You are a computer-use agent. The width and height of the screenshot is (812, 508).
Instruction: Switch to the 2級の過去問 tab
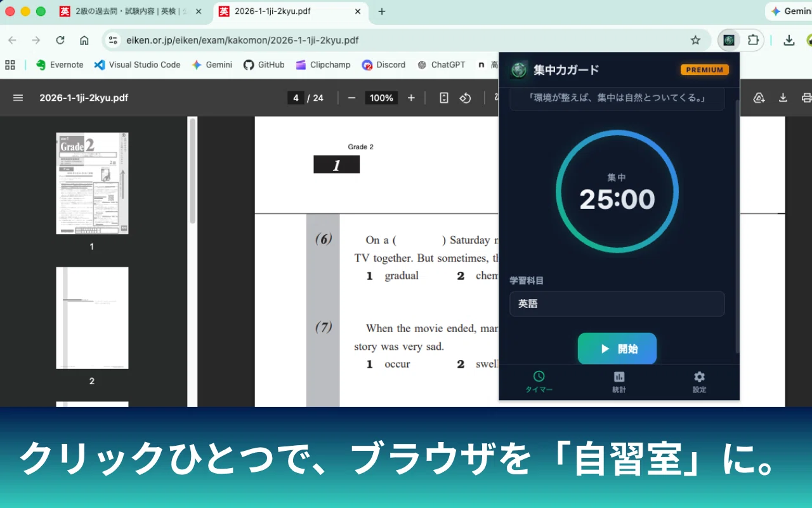[x=130, y=11]
